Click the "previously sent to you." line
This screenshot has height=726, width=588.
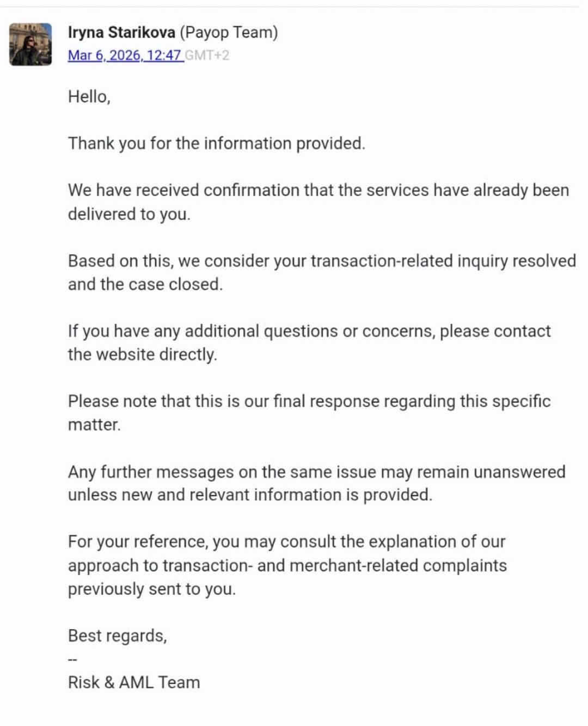[x=151, y=589]
